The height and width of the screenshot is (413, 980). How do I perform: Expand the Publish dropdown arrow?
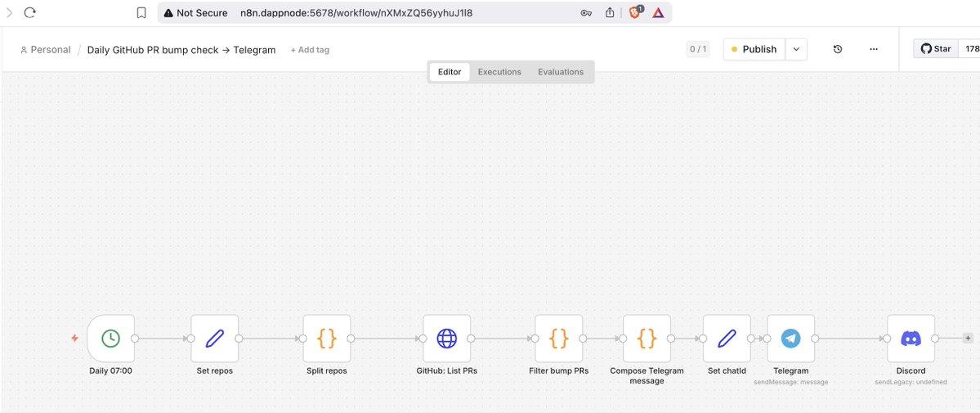[x=795, y=49]
